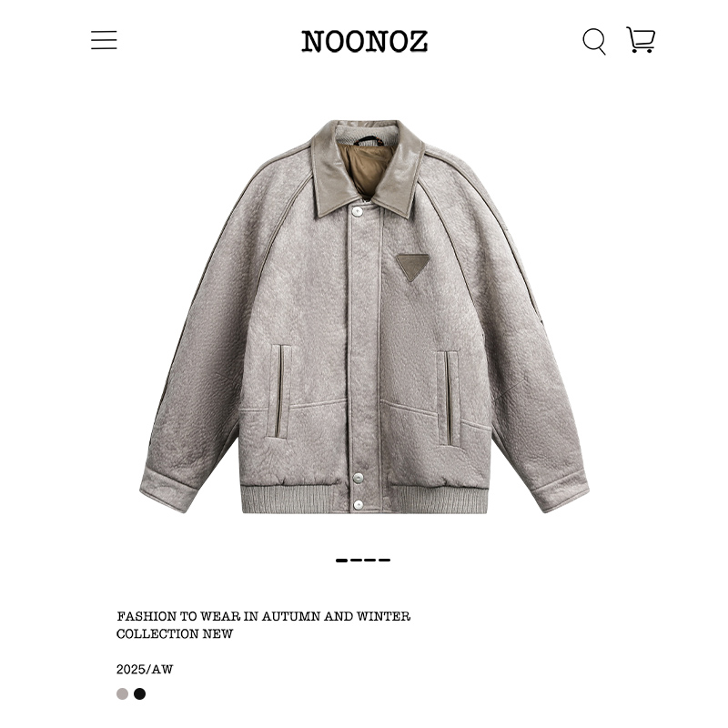Click the triangle patch on the jacket chest
This screenshot has width=728, height=728.
tap(413, 267)
